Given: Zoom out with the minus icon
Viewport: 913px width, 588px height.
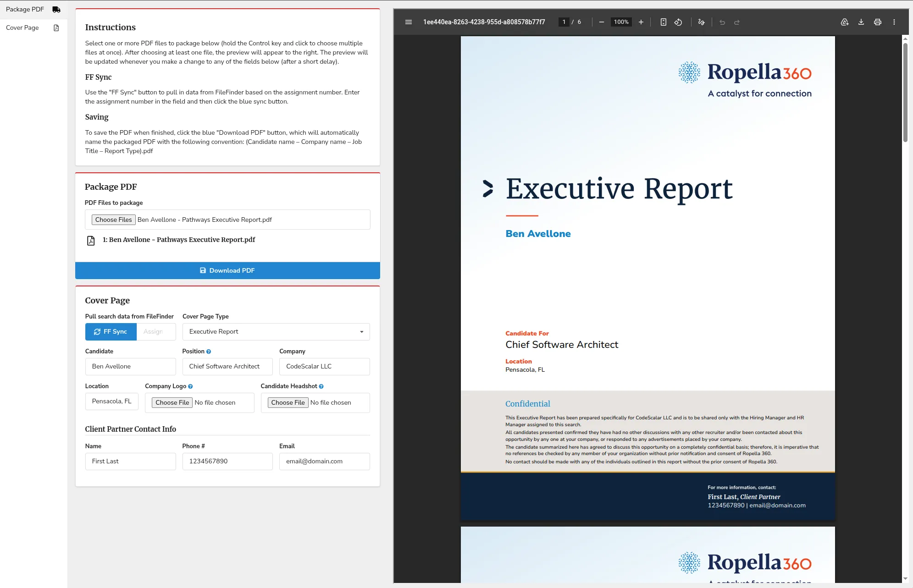Looking at the screenshot, I should click(602, 22).
